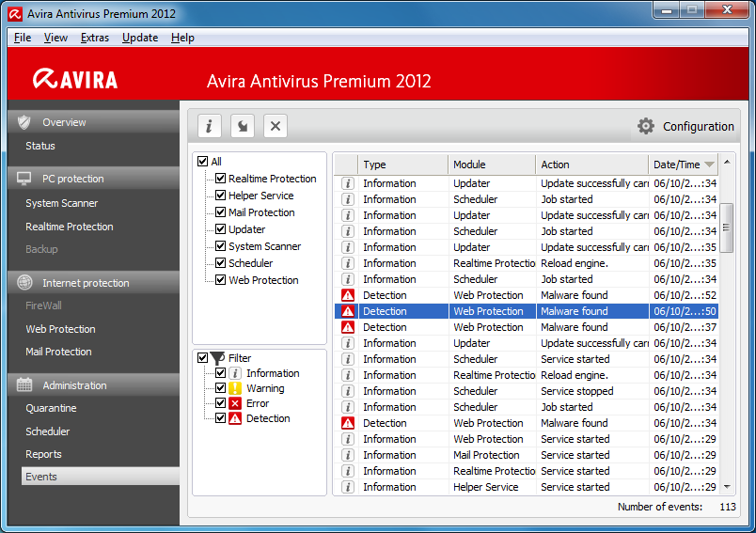
Task: Toggle the Warning filter checkbox
Action: click(220, 388)
